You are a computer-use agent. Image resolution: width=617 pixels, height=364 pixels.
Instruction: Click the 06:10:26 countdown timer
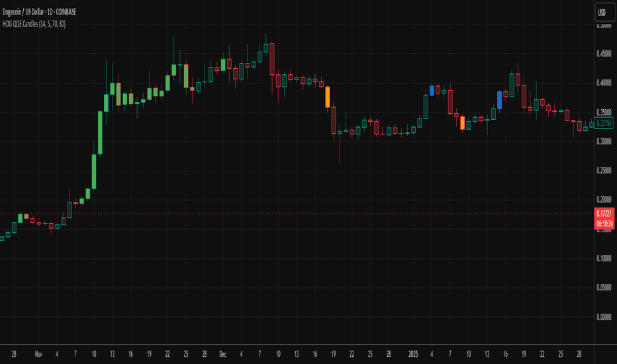(x=604, y=224)
